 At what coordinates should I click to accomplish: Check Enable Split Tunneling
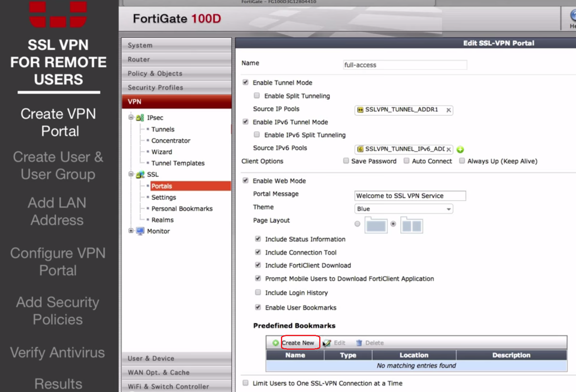257,95
